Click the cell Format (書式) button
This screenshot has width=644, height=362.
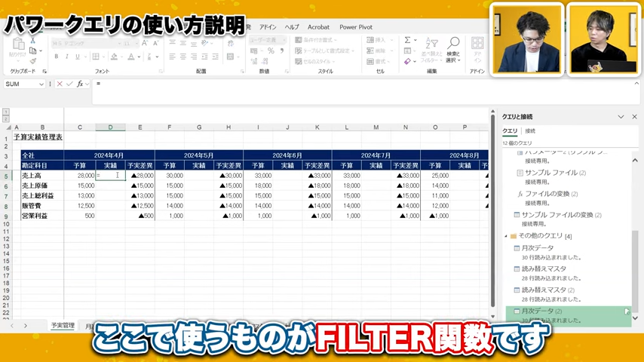tap(379, 61)
